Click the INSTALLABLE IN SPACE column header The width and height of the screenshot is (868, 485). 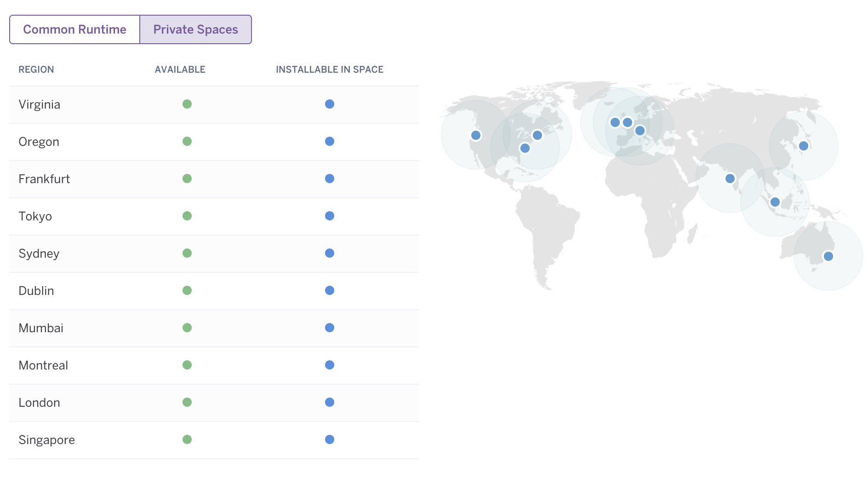click(x=330, y=69)
